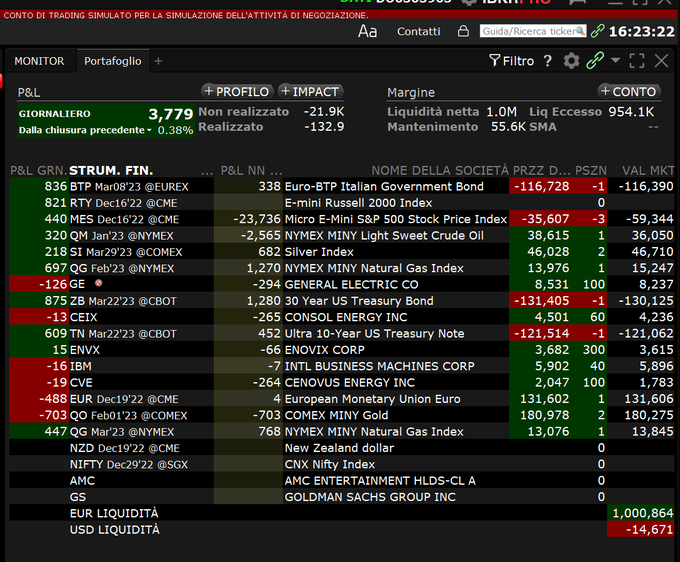Select the ENVX ticker
680x562 pixels.
tap(85, 350)
